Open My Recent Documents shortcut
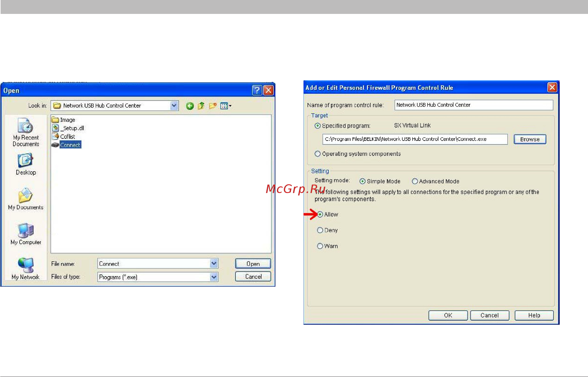Viewport: 588px width, 377px height. tap(26, 132)
